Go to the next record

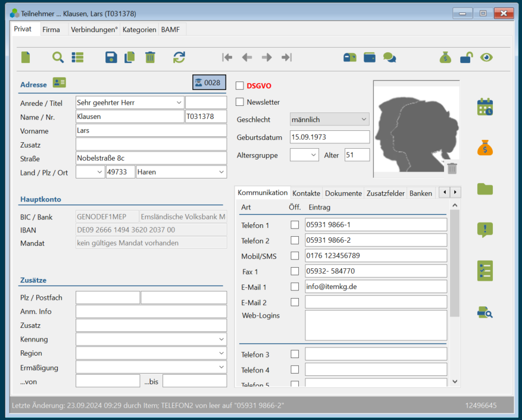[x=267, y=58]
